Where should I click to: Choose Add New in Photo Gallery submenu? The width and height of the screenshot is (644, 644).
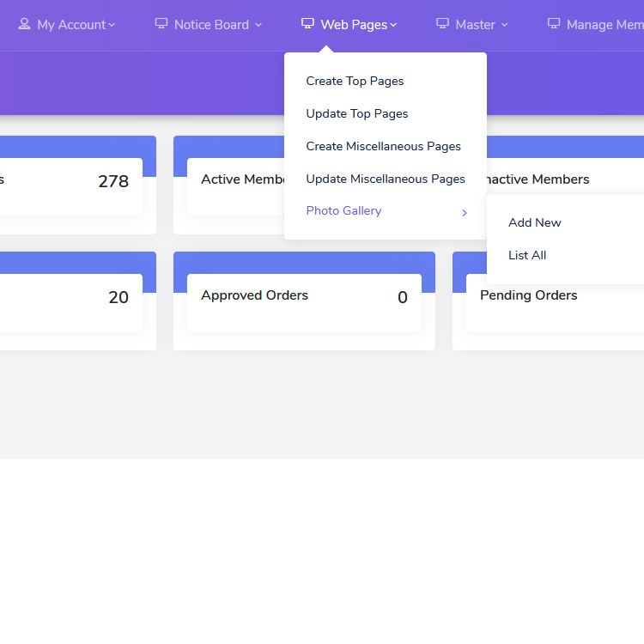[534, 222]
